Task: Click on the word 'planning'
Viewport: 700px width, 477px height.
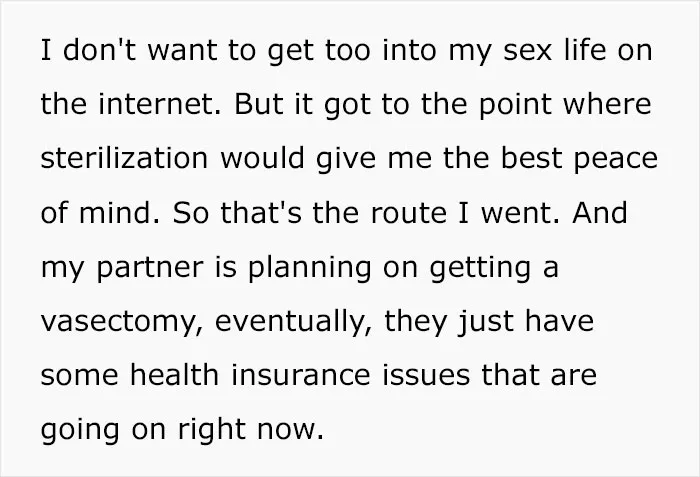Action: 309,268
